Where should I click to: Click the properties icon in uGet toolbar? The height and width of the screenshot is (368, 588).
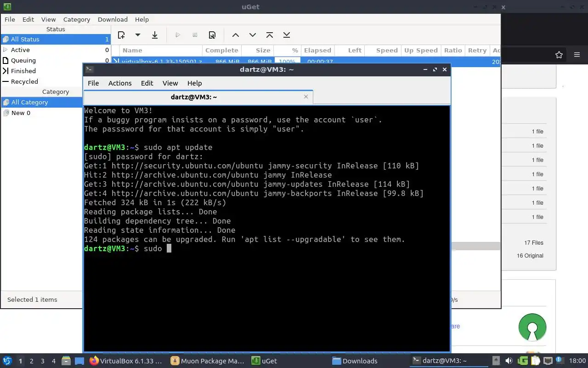click(x=212, y=35)
